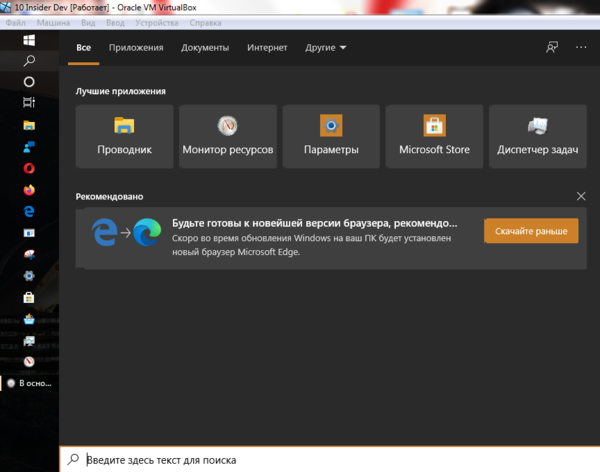Click the 'новый браузер Microsoft Edge' description
Screen dimensions: 600x472
236,252
